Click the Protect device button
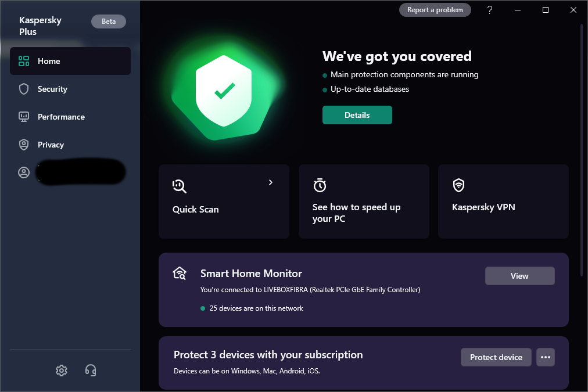The height and width of the screenshot is (392, 588). (x=496, y=357)
